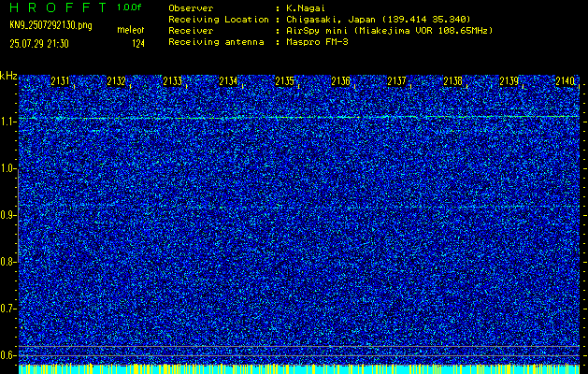Click the version label 1.00f
The image size is (588, 374).
pyautogui.click(x=129, y=7)
